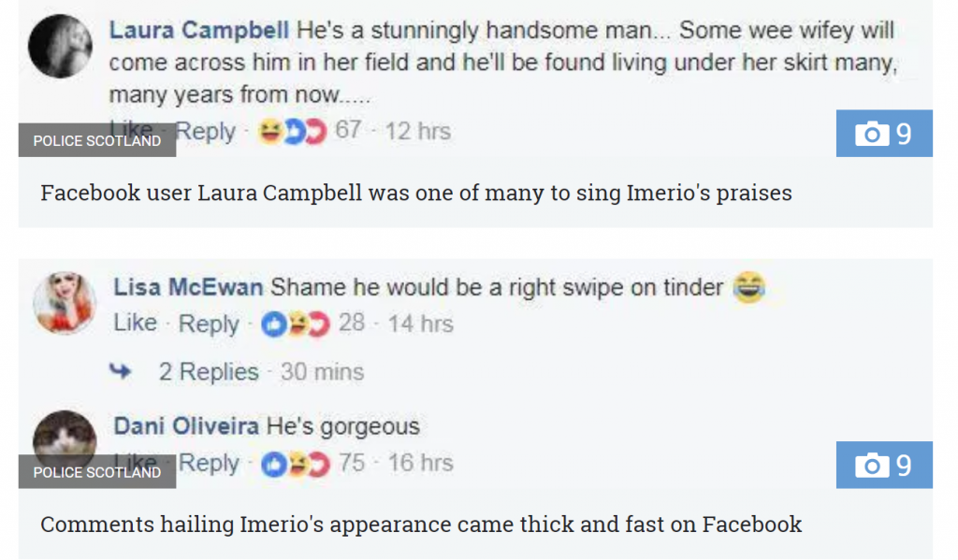Open Lisa McEwan's profile name
958x560 pixels.
coord(188,287)
